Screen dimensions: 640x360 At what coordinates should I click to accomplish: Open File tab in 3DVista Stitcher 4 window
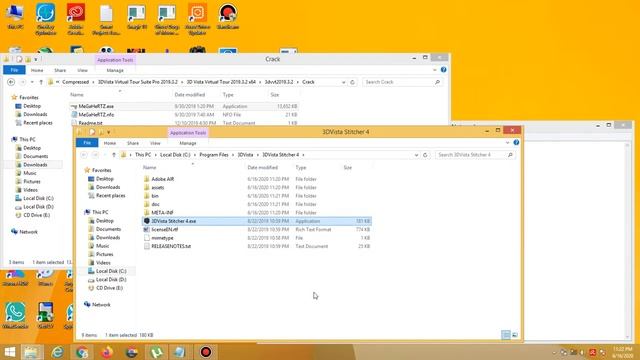[x=87, y=143]
